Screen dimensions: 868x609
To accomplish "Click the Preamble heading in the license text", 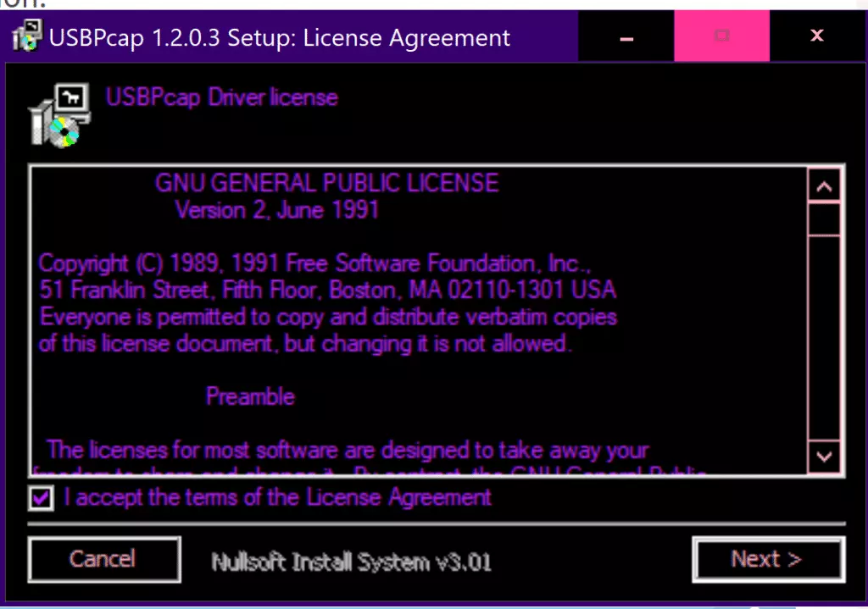I will (250, 396).
